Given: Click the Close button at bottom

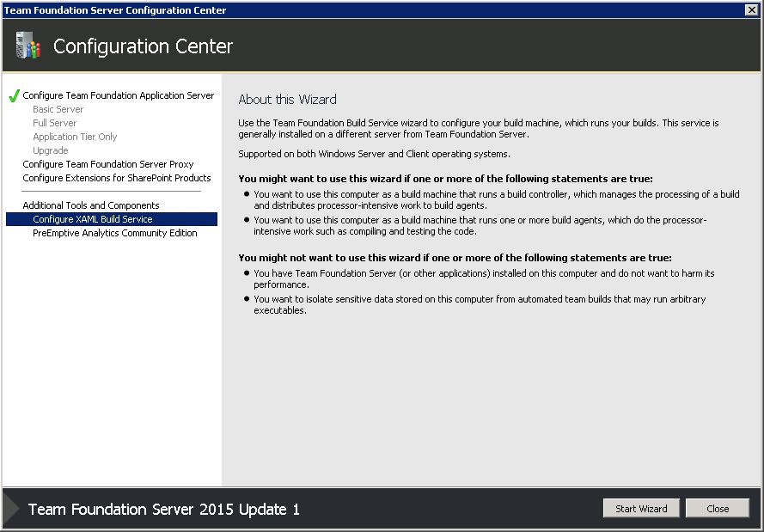Looking at the screenshot, I should point(718,508).
